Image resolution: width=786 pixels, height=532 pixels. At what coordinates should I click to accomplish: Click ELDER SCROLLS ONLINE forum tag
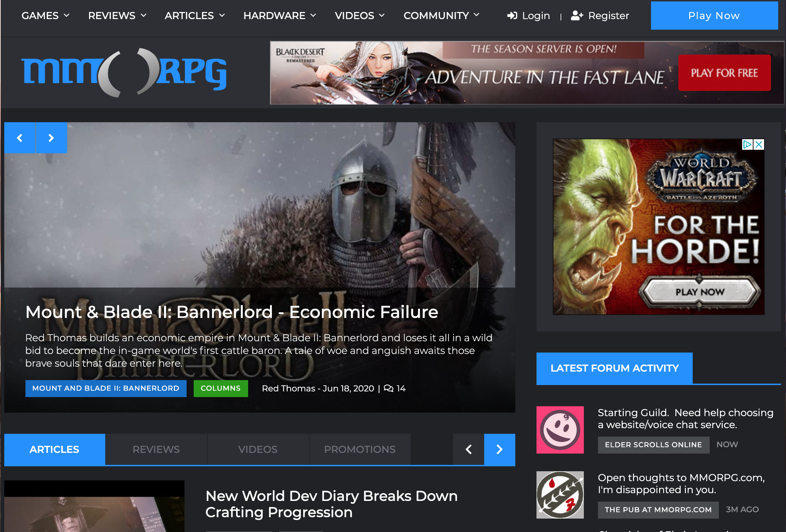click(653, 445)
